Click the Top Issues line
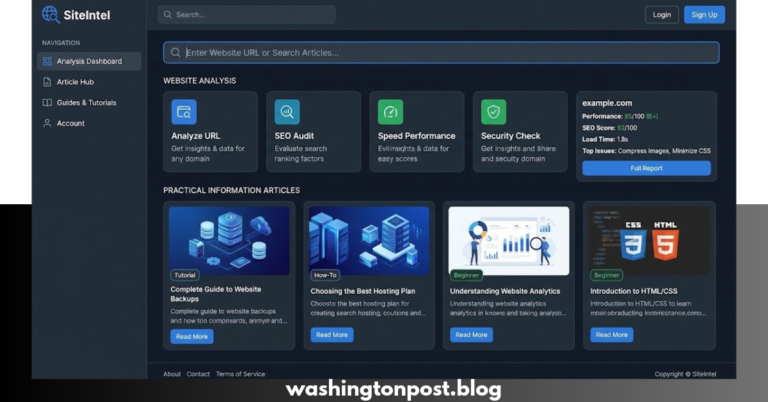The height and width of the screenshot is (402, 768). [x=646, y=151]
